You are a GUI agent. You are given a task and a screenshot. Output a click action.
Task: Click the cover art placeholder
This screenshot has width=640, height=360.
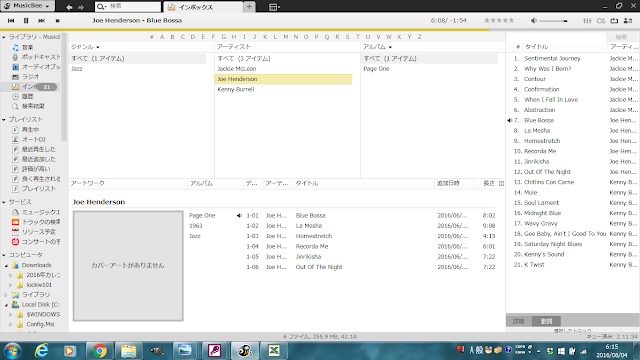128,266
